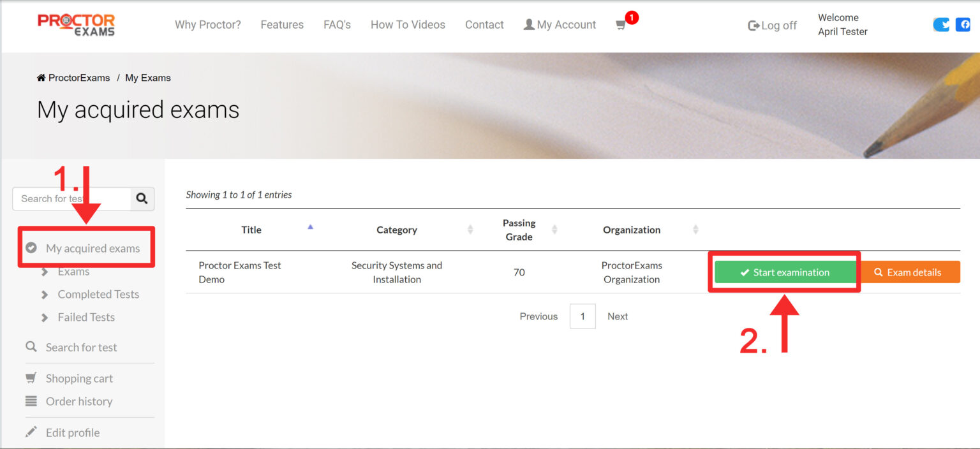Open Edit profile from the sidebar

click(x=72, y=432)
